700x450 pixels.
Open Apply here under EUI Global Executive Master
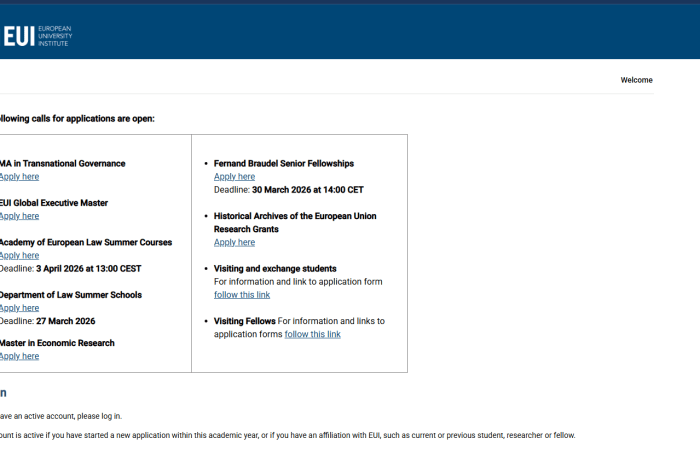coord(20,216)
